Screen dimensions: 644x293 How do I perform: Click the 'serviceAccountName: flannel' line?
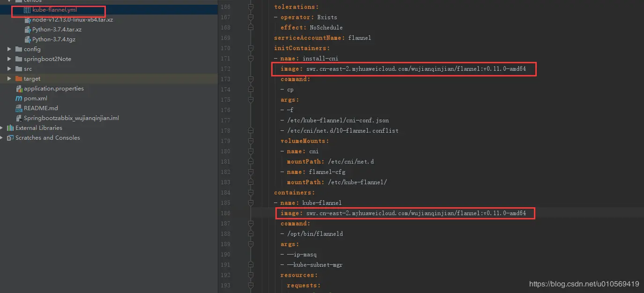(x=322, y=38)
